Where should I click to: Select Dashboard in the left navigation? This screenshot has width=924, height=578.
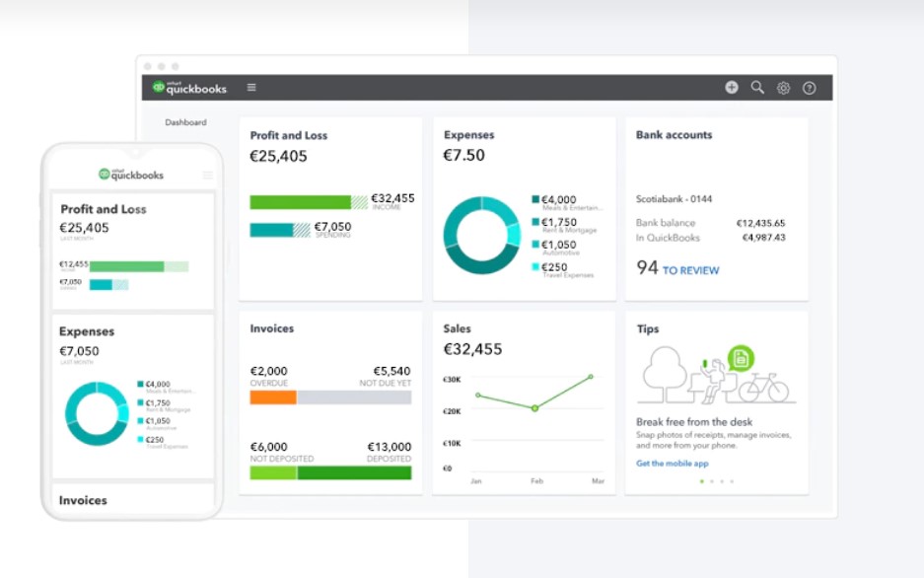pos(185,122)
